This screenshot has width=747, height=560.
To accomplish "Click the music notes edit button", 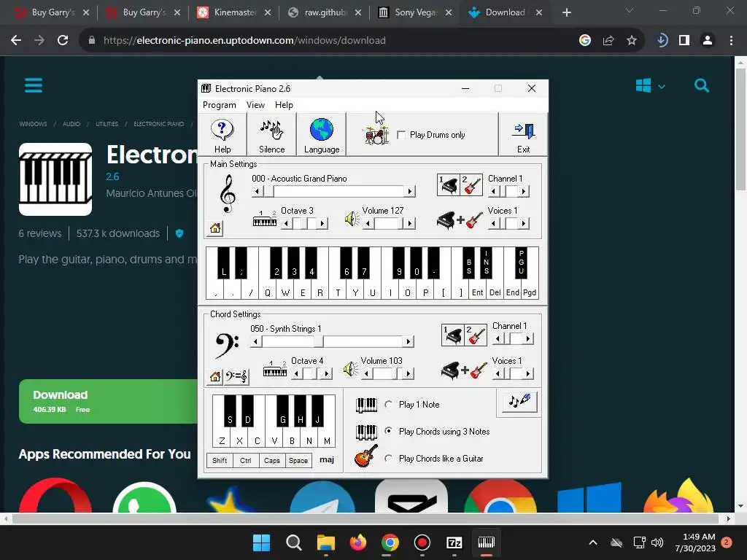I will 519,401.
